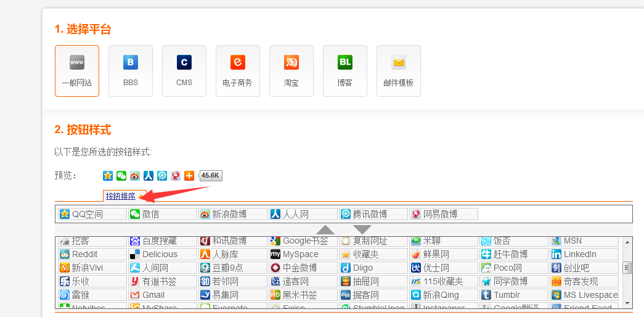The height and width of the screenshot is (317, 644).
Task: Click the up triangle arrow below selected buttons
Action: click(325, 229)
